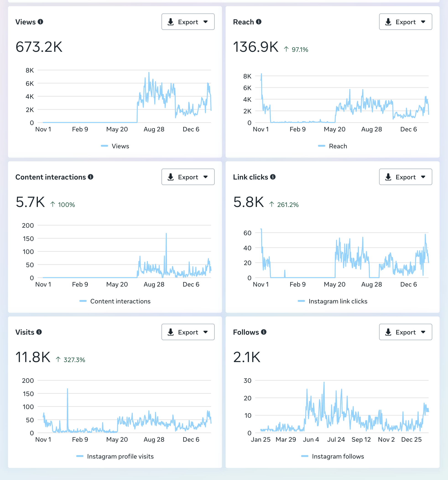
Task: Open the Content interactions info tooltip icon
Action: click(91, 177)
